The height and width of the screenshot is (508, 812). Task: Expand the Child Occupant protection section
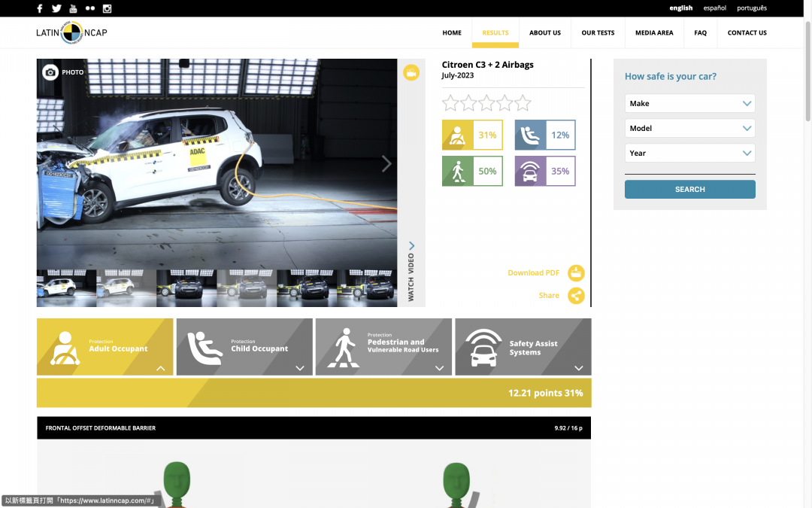click(244, 347)
